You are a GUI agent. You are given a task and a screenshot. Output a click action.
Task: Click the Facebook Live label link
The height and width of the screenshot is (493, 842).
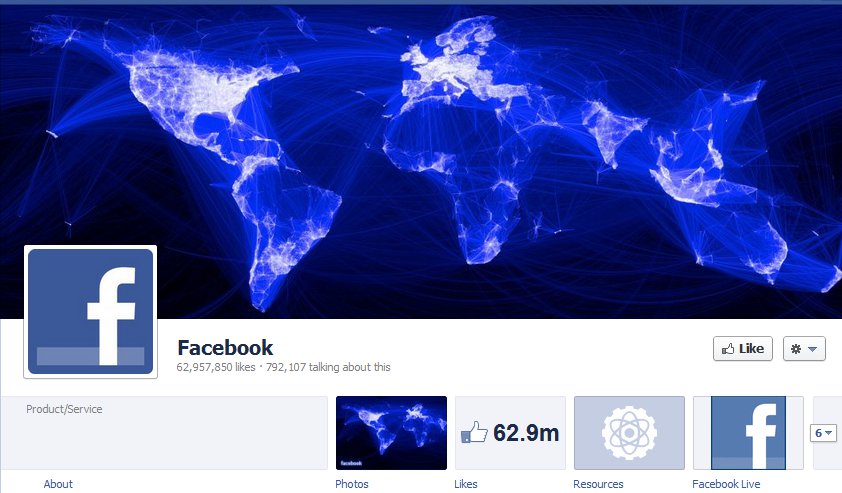726,484
